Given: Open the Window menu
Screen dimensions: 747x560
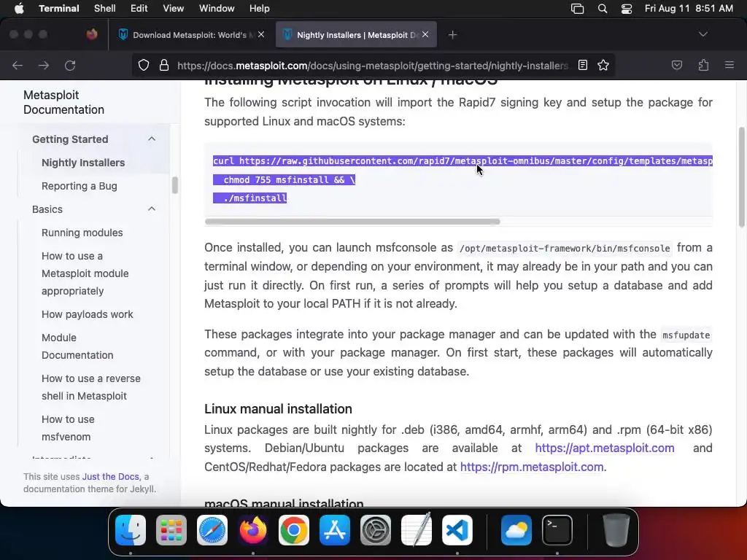Looking at the screenshot, I should (x=217, y=9).
